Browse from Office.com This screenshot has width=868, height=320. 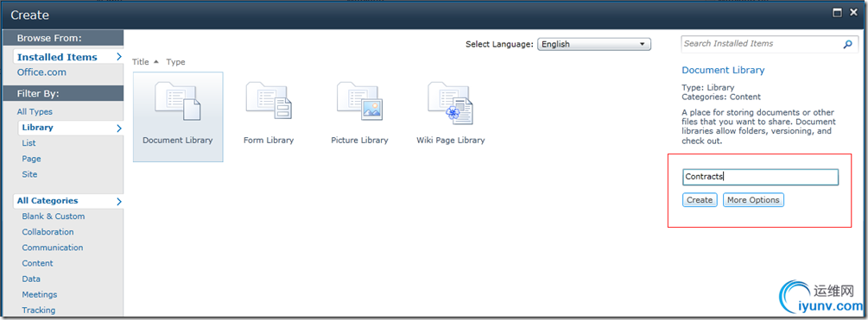click(x=41, y=72)
